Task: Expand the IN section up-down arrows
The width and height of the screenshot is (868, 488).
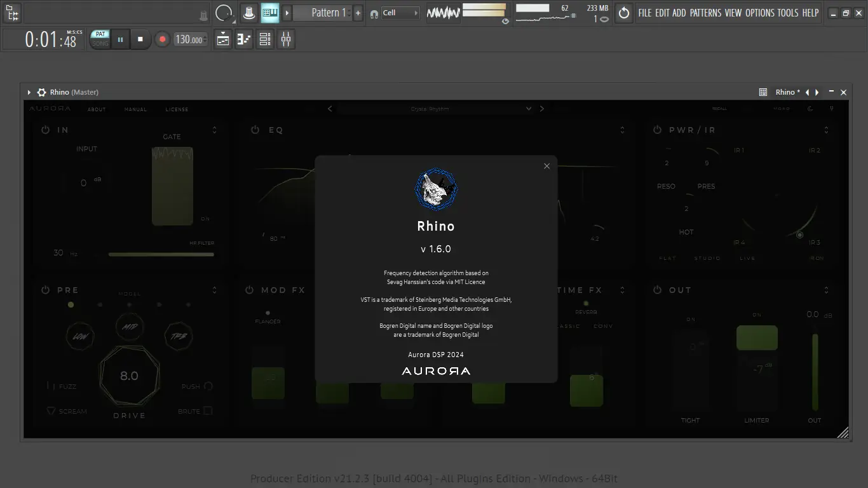Action: tap(214, 130)
